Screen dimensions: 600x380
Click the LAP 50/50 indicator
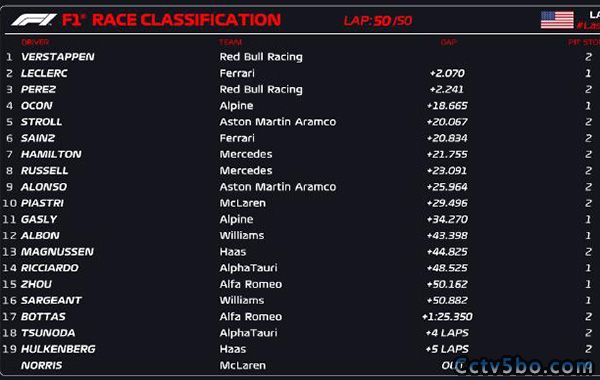[378, 20]
